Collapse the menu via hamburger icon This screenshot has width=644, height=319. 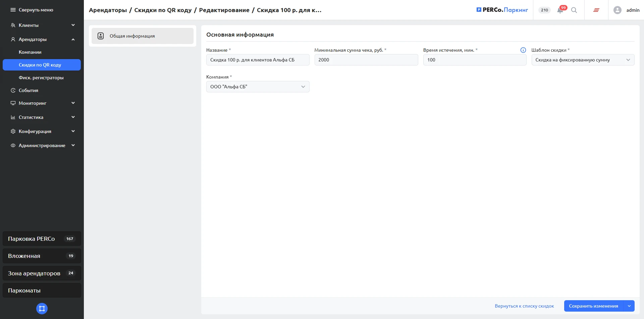coord(13,10)
